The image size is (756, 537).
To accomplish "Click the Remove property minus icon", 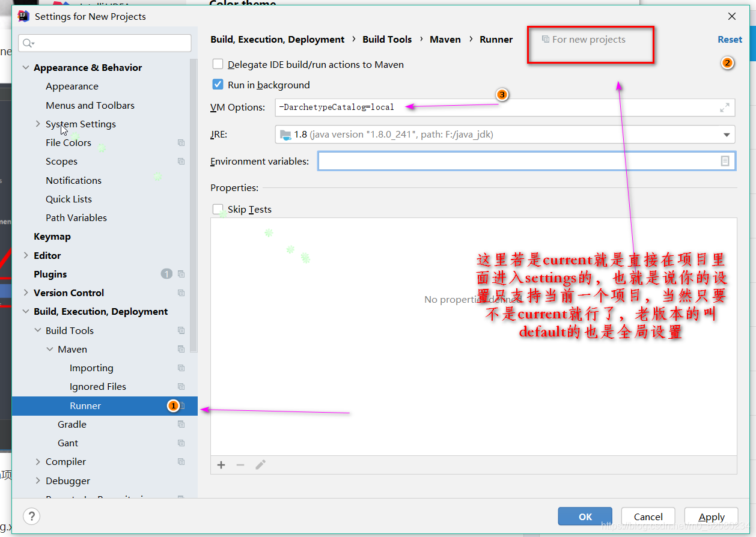I will coord(240,465).
